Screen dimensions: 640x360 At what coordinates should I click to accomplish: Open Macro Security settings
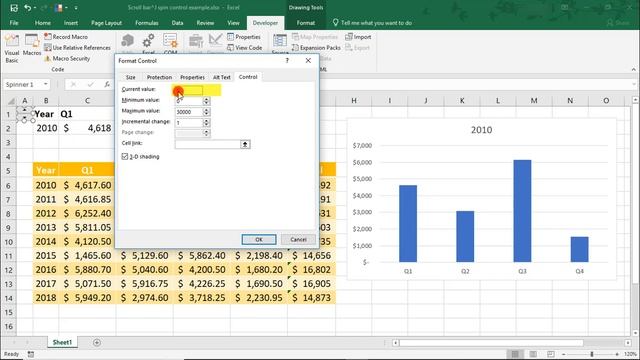click(67, 59)
